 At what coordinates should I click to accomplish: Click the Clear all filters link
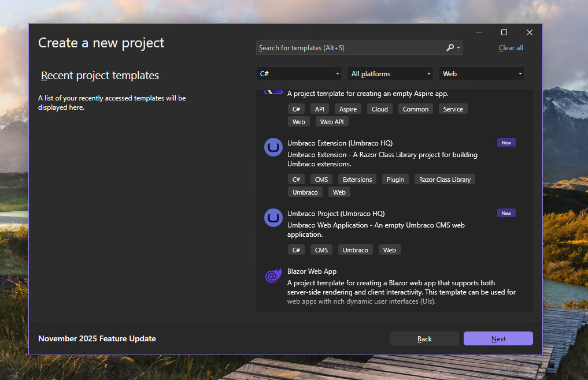tap(511, 48)
